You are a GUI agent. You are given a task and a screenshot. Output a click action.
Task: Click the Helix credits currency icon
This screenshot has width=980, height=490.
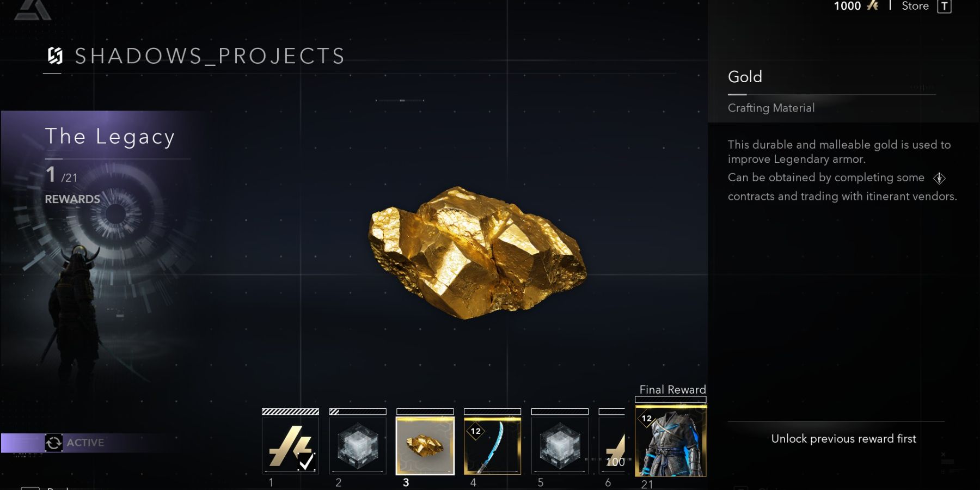[873, 6]
